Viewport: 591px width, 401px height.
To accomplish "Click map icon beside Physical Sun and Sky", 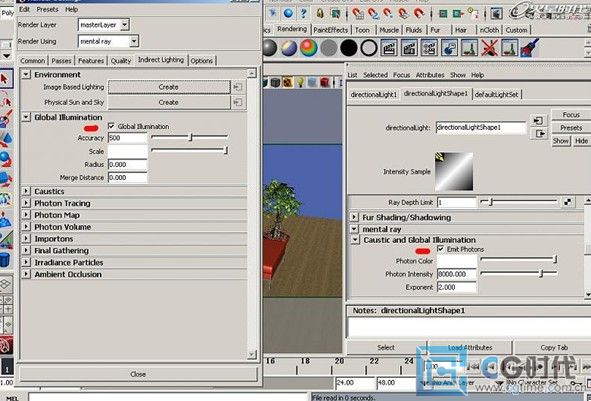I will click(x=237, y=102).
